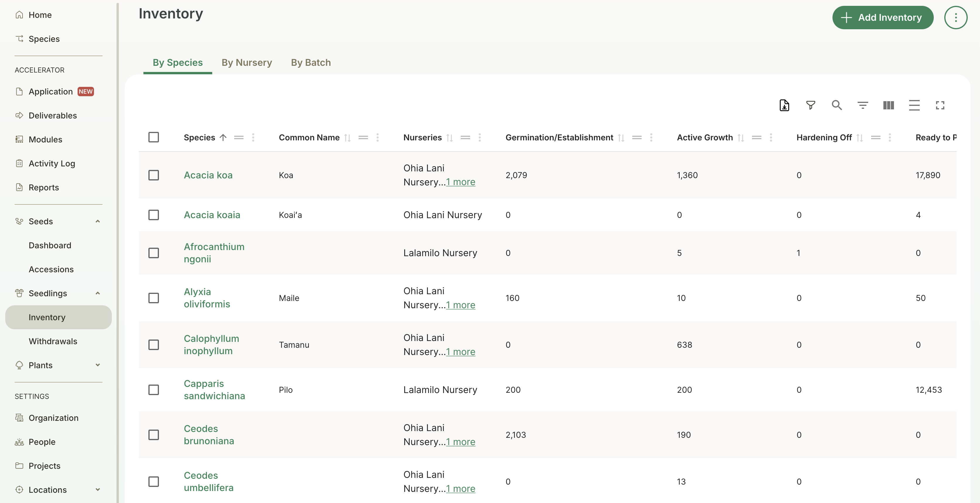Change row density with lines icon
980x503 pixels.
pyautogui.click(x=914, y=105)
